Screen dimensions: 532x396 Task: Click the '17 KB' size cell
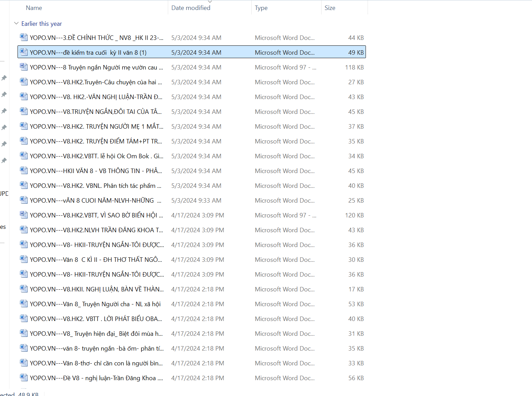[356, 289]
